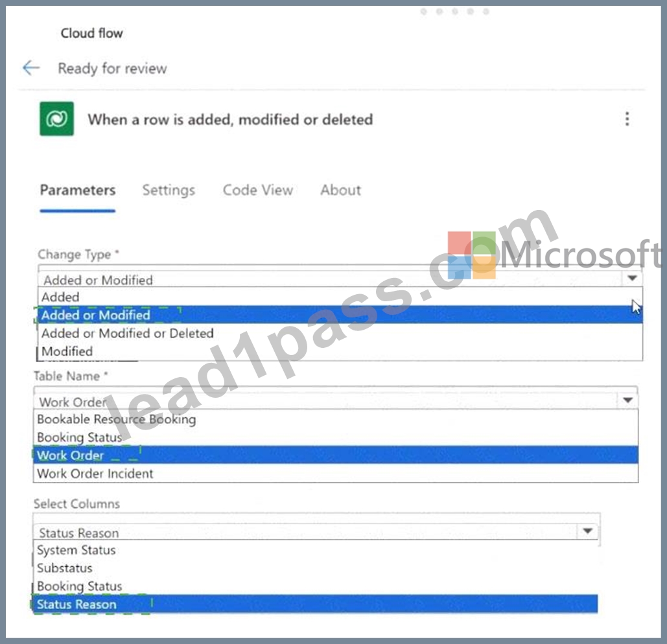Open the About tab
The width and height of the screenshot is (667, 644).
[340, 190]
